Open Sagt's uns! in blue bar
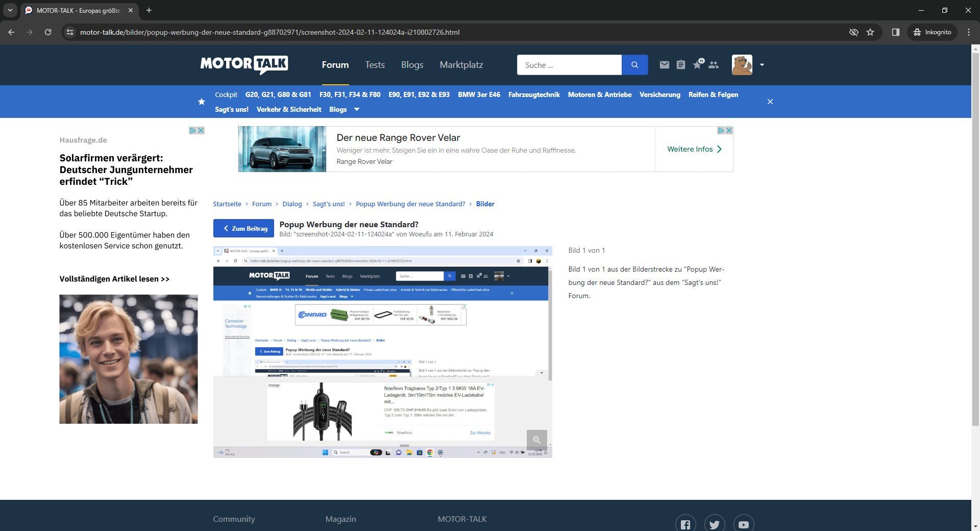The image size is (980, 531). point(232,109)
